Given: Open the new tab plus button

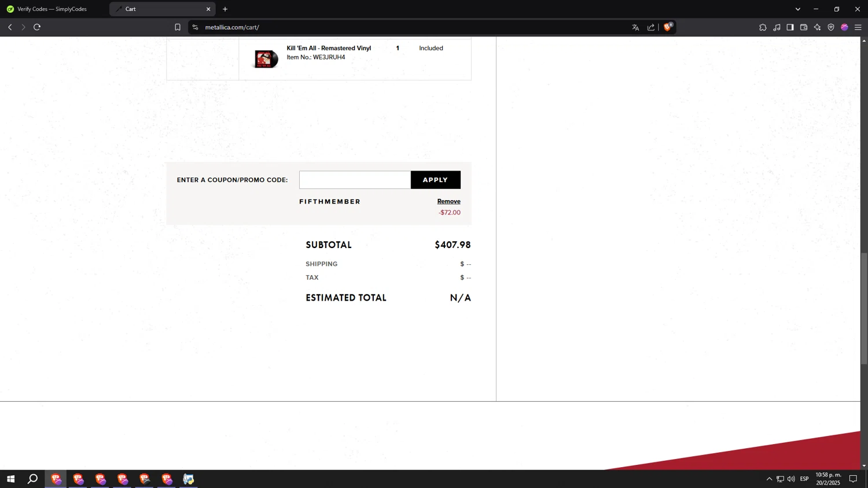Looking at the screenshot, I should click(225, 9).
